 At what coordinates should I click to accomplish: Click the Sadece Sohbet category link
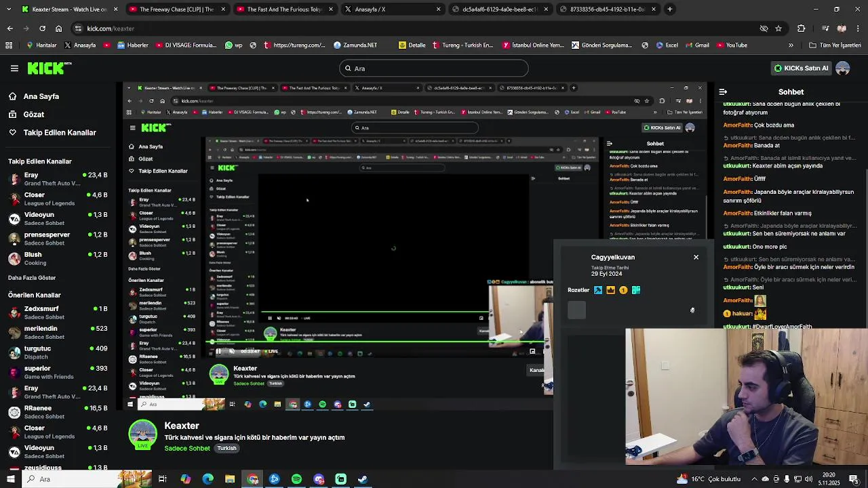(187, 448)
